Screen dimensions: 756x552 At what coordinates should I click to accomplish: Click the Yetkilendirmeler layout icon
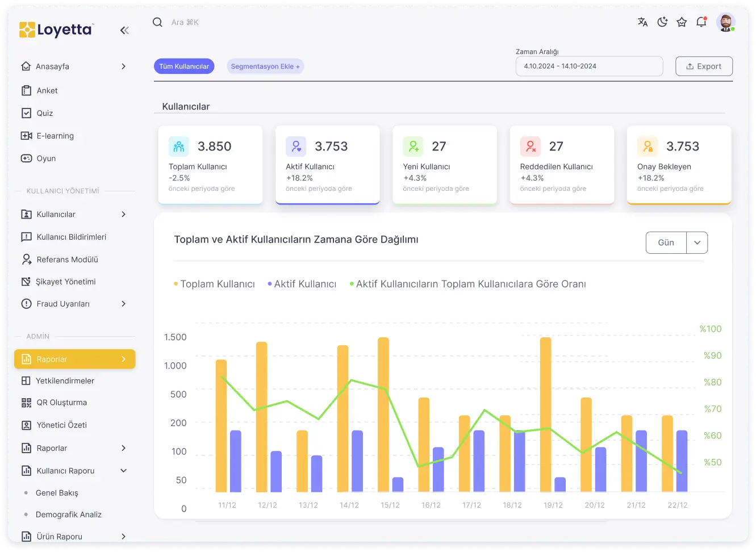(x=26, y=380)
